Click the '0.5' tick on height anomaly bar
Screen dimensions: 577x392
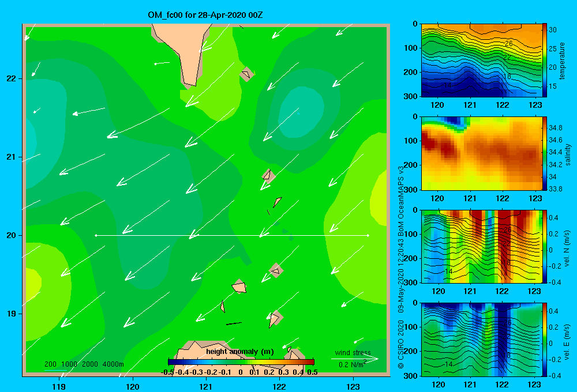pyautogui.click(x=312, y=372)
